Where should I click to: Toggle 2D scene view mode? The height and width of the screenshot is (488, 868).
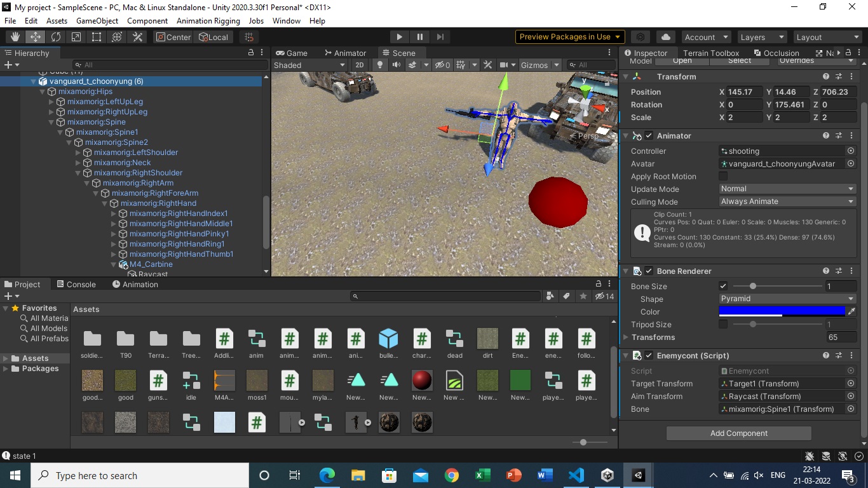coord(360,65)
